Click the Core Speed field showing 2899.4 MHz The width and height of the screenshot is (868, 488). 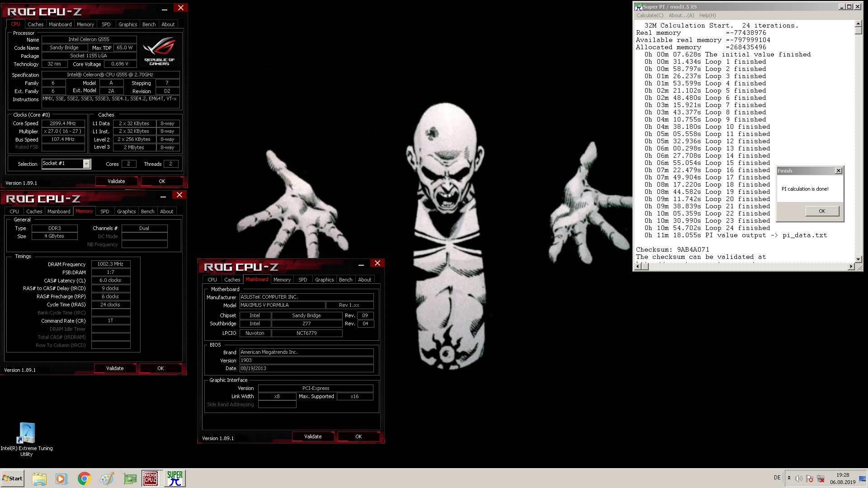63,123
